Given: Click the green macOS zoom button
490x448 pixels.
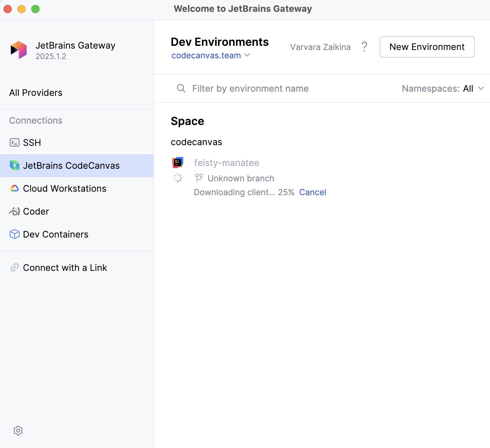Looking at the screenshot, I should pyautogui.click(x=35, y=9).
